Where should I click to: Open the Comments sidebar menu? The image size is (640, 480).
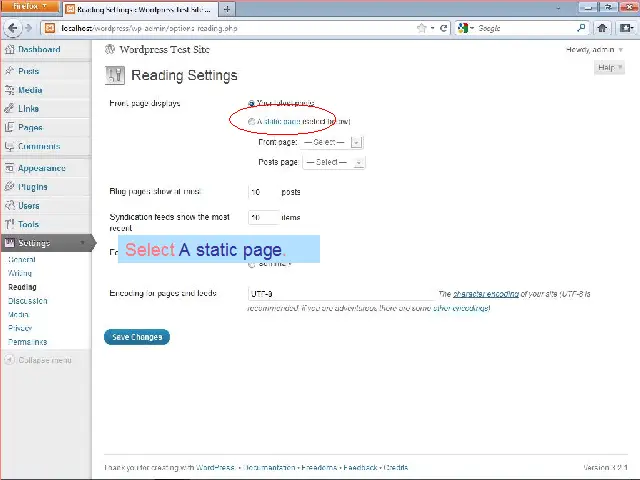click(x=39, y=146)
